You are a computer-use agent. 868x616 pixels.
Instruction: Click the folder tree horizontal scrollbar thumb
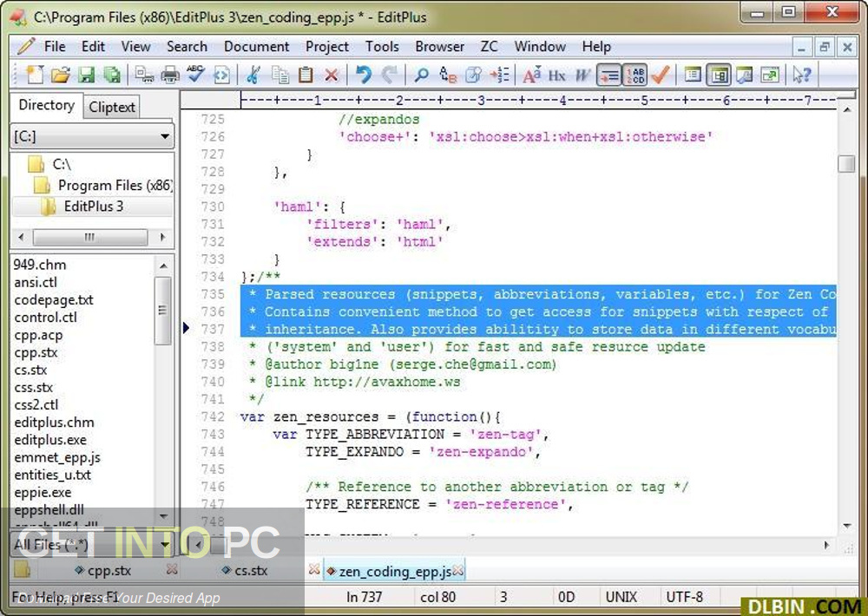tap(89, 238)
